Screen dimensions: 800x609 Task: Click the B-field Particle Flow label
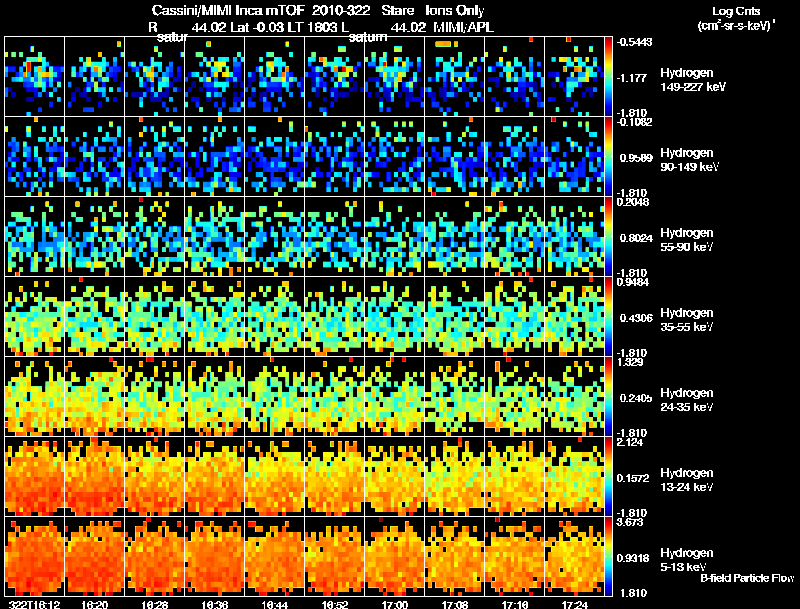pyautogui.click(x=746, y=578)
